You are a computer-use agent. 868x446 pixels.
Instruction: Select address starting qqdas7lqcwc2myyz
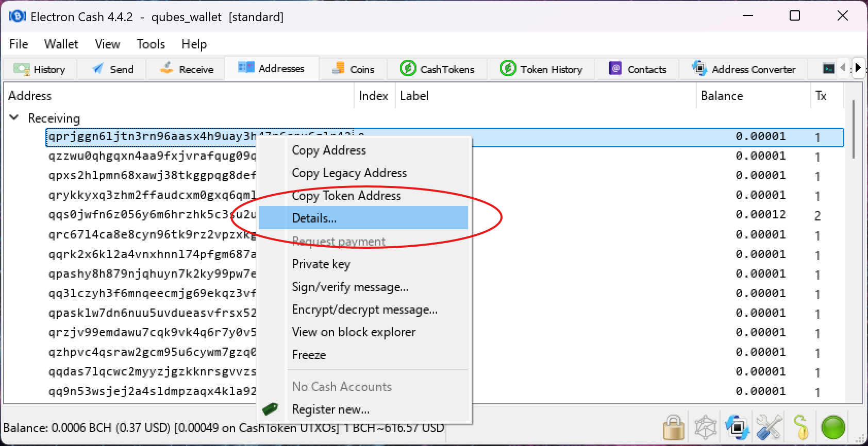pos(152,371)
